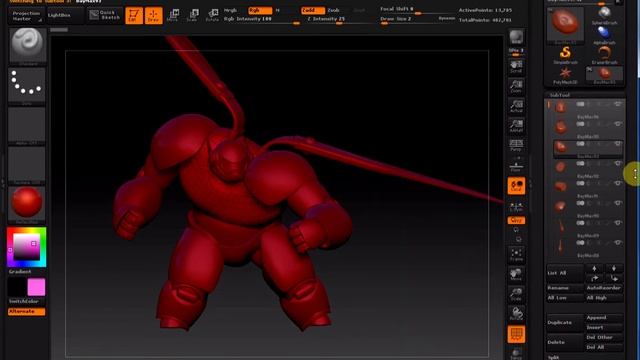Click the List All button
The image size is (640, 360).
pyautogui.click(x=565, y=273)
